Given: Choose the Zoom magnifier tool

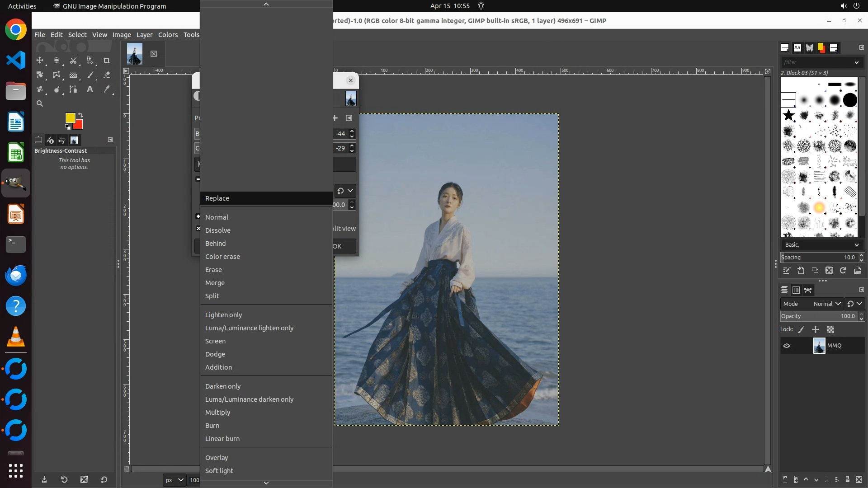Looking at the screenshot, I should 40,104.
